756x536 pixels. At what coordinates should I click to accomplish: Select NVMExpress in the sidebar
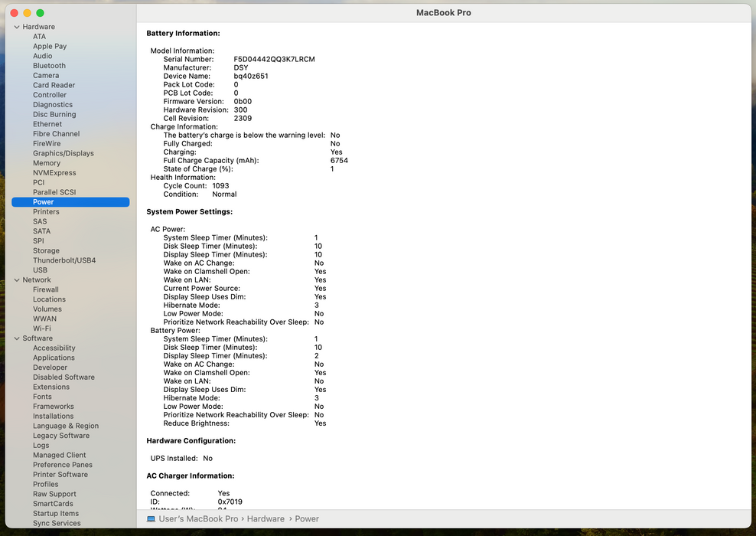click(x=54, y=173)
